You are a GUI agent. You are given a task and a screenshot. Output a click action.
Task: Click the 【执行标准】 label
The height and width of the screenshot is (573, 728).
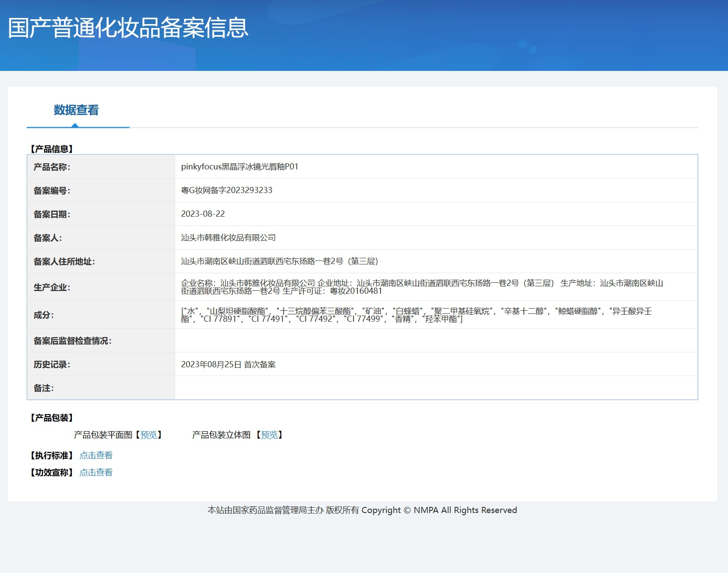[52, 455]
